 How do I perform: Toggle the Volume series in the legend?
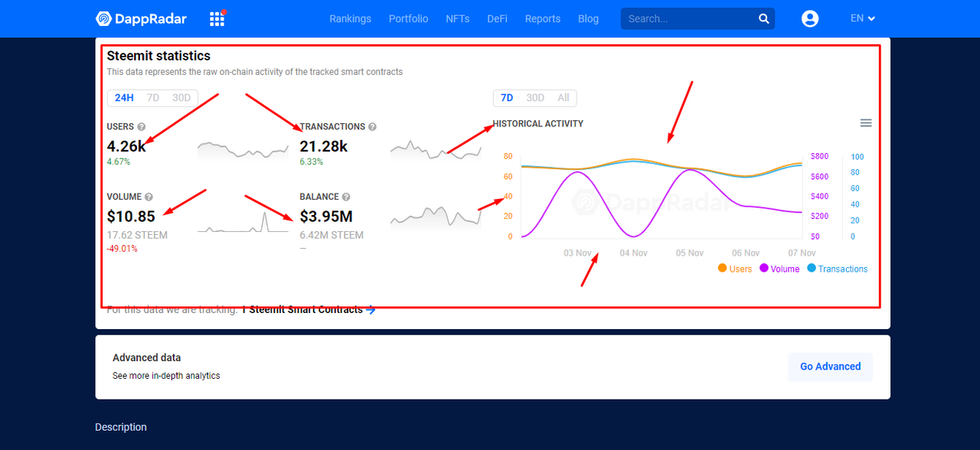point(779,269)
